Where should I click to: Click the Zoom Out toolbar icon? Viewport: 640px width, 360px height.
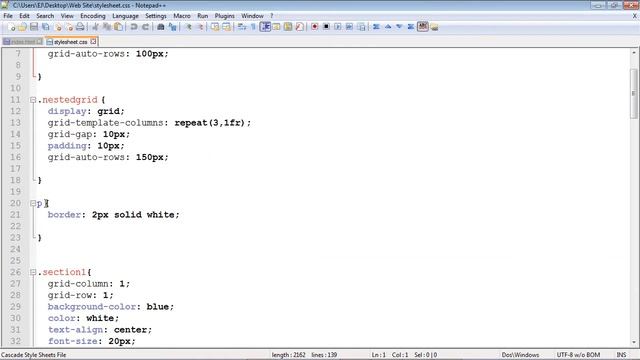[x=200, y=27]
